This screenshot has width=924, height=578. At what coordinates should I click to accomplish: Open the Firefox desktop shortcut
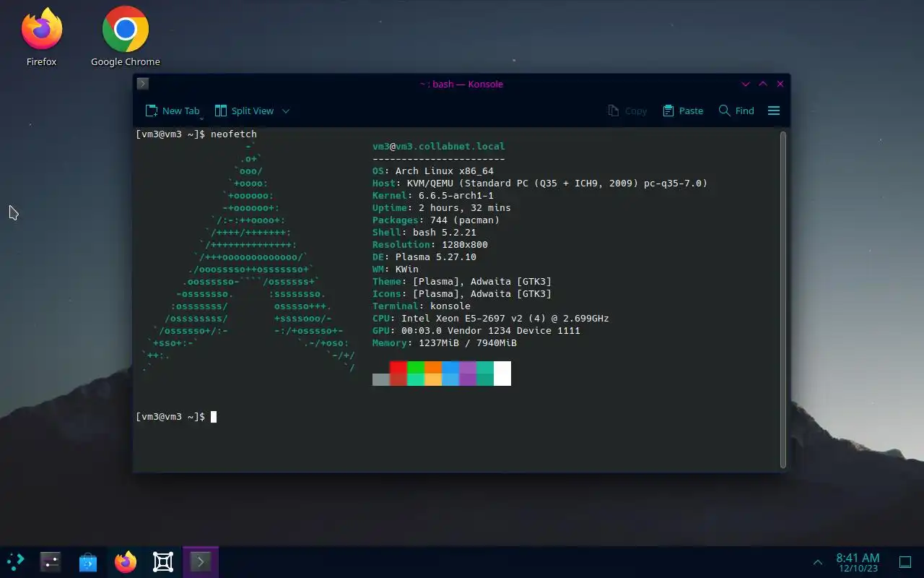click(42, 37)
